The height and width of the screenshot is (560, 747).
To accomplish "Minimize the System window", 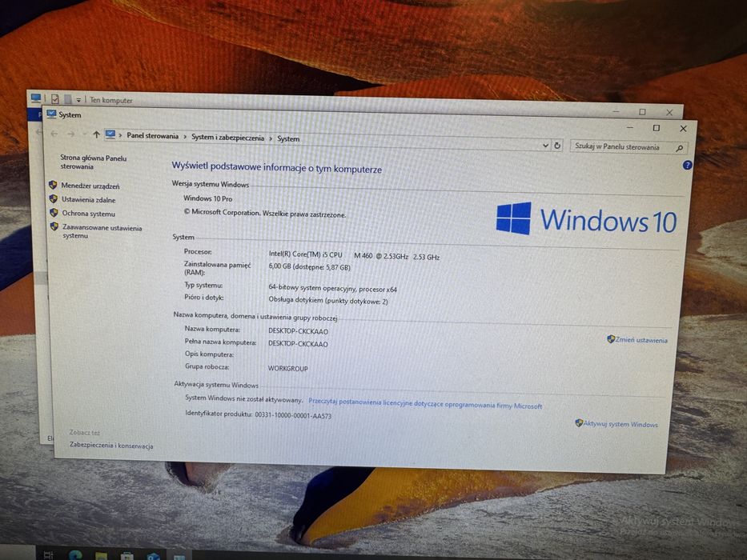I will tap(630, 127).
